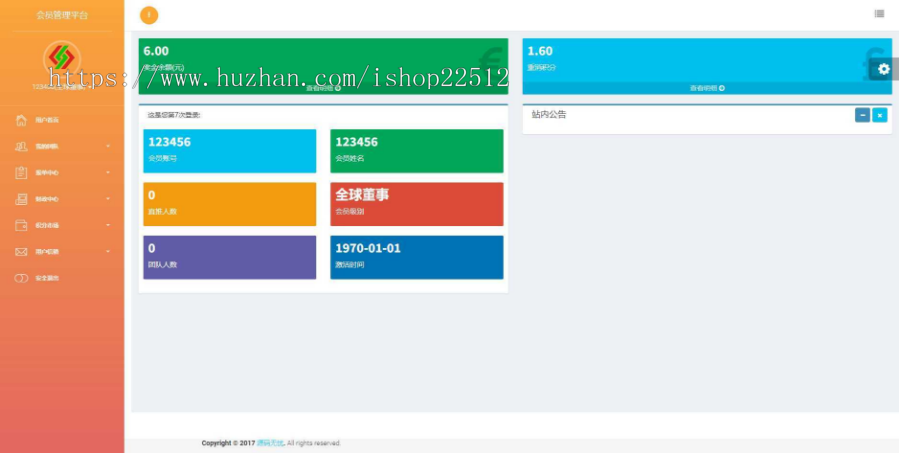Click the Copyright © 2017 footer text
The image size is (900, 453).
coord(228,443)
